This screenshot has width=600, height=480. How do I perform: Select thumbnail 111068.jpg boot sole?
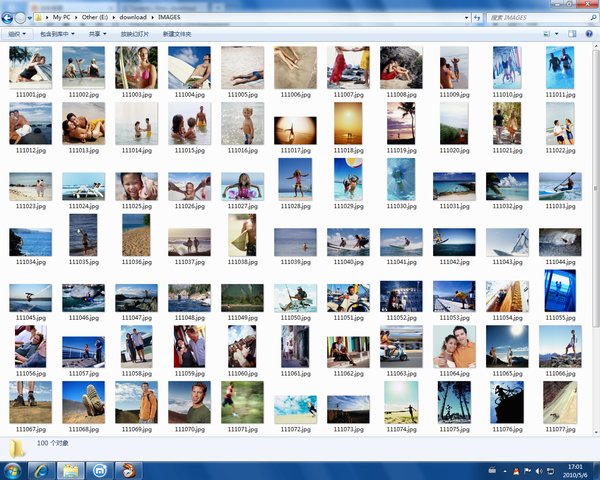point(83,402)
